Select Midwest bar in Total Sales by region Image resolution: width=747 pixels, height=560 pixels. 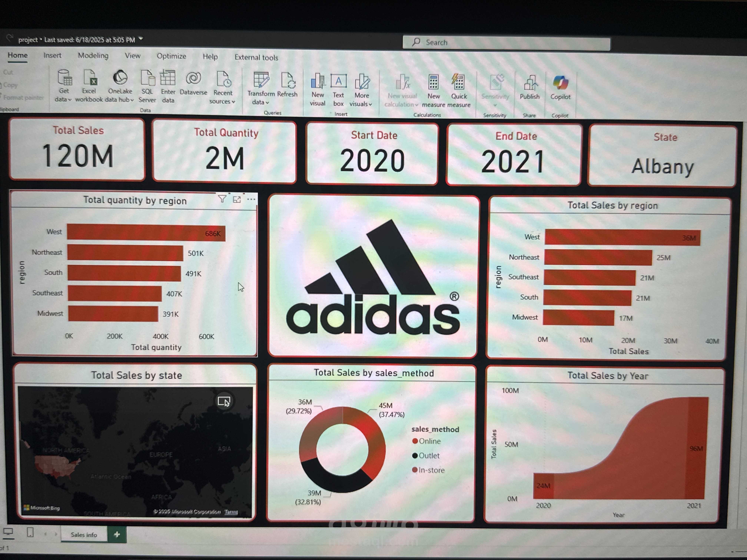[x=578, y=318]
